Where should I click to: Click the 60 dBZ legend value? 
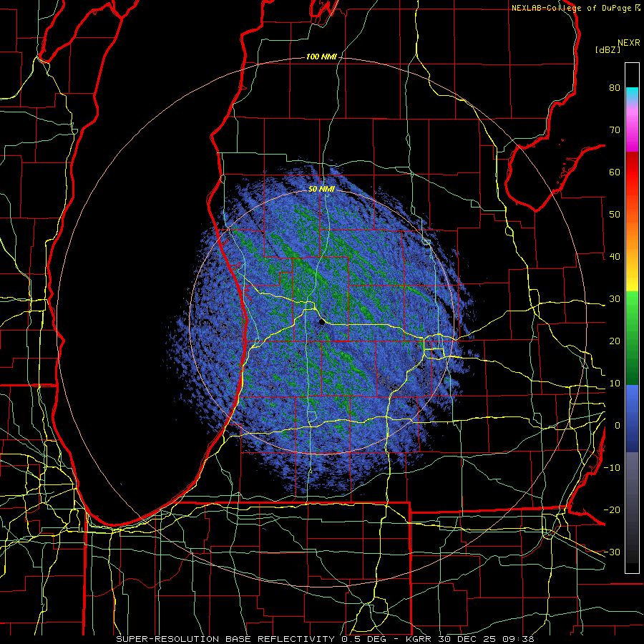(x=615, y=172)
